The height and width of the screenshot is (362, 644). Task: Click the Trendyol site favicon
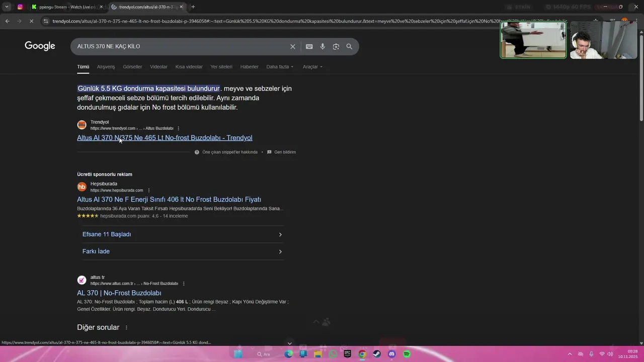pyautogui.click(x=82, y=125)
